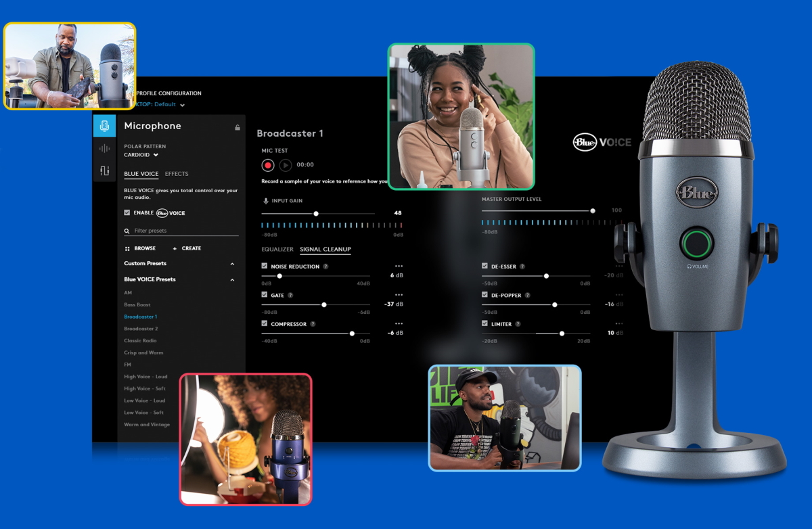The image size is (812, 529).
Task: Click the Create preset button
Action: point(187,248)
